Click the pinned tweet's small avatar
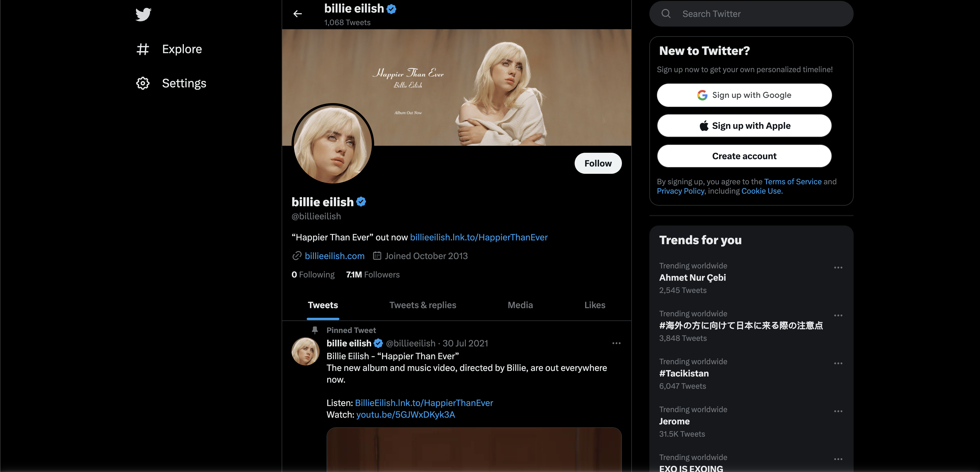The width and height of the screenshot is (980, 472). (x=305, y=351)
